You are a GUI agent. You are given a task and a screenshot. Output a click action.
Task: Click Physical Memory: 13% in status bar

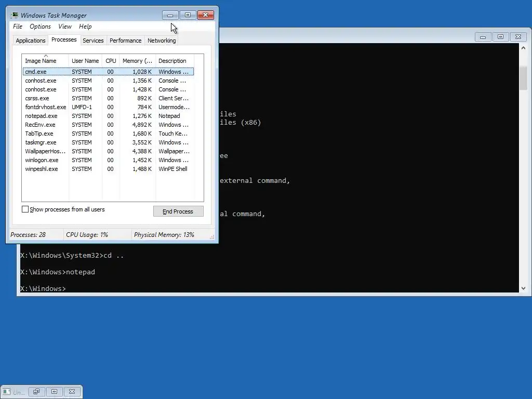click(164, 234)
